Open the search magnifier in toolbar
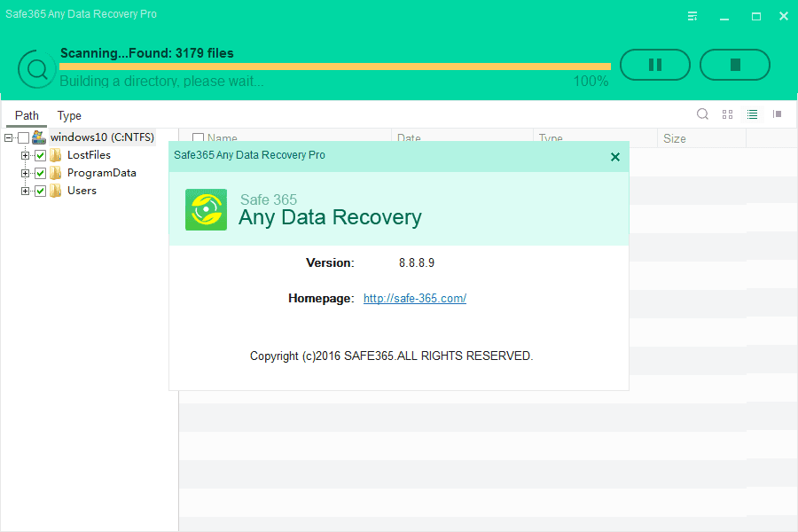The image size is (798, 532). [702, 114]
